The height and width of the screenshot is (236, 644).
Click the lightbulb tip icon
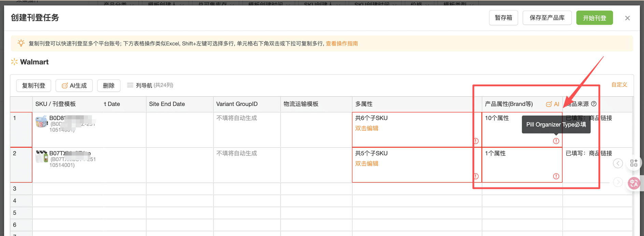point(21,43)
